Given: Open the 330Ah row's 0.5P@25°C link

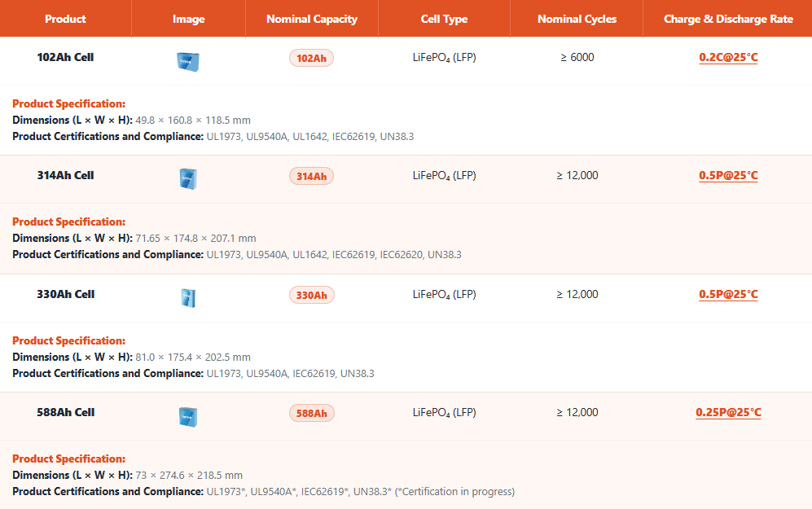Looking at the screenshot, I should coord(728,295).
